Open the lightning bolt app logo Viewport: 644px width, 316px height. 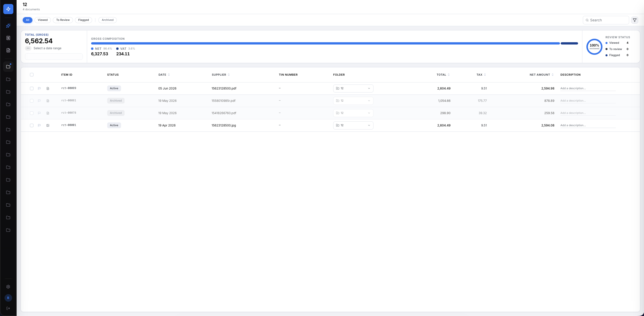[8, 9]
